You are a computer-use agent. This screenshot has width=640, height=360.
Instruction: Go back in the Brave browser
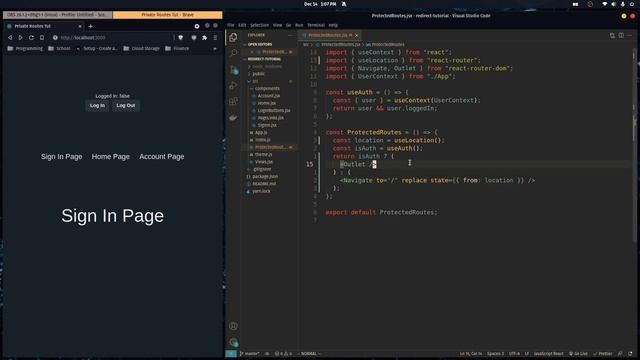click(10, 38)
